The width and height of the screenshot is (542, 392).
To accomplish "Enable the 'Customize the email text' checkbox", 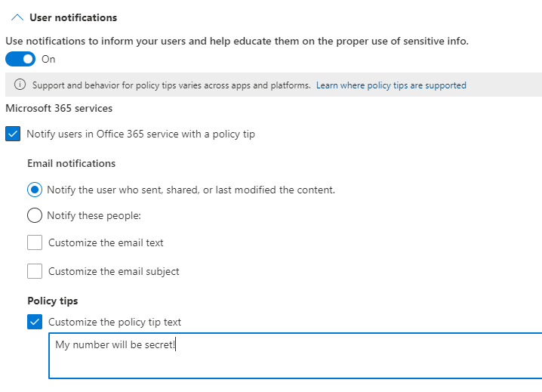I will (x=35, y=242).
